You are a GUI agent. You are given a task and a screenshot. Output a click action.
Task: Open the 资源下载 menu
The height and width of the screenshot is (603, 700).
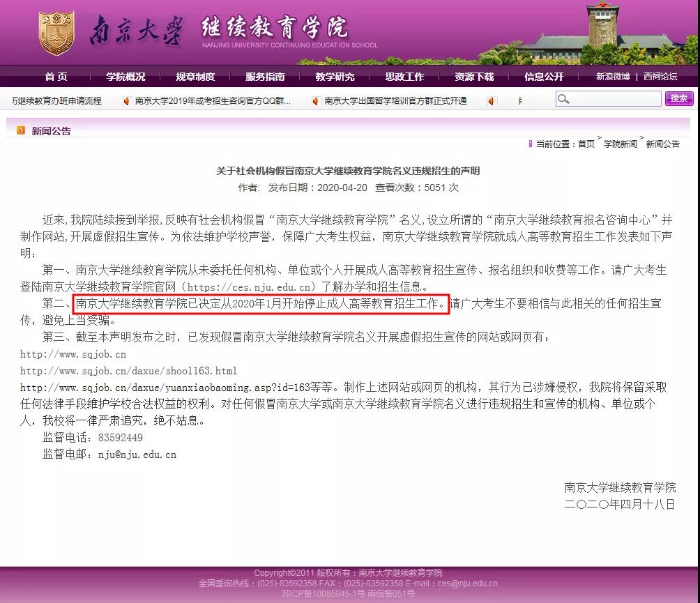[474, 77]
